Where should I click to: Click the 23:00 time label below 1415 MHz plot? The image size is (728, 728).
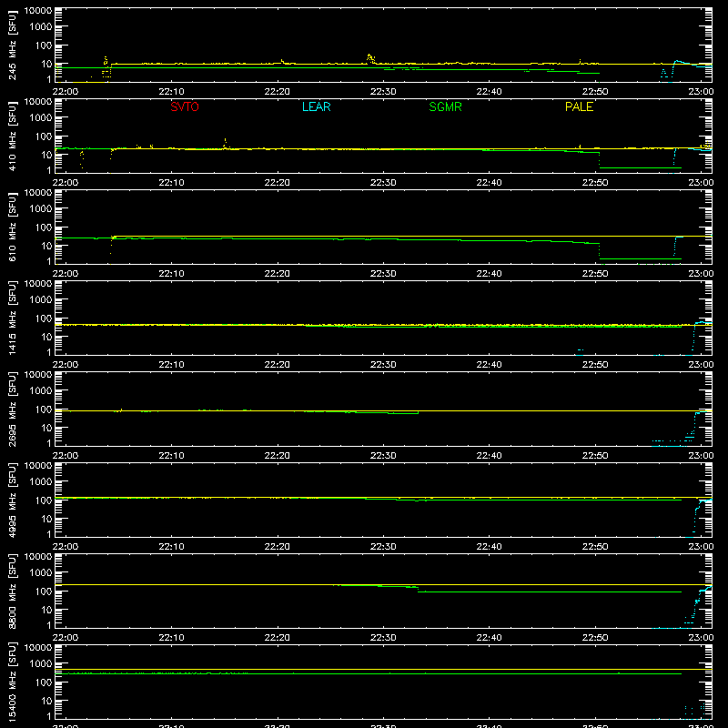click(701, 365)
